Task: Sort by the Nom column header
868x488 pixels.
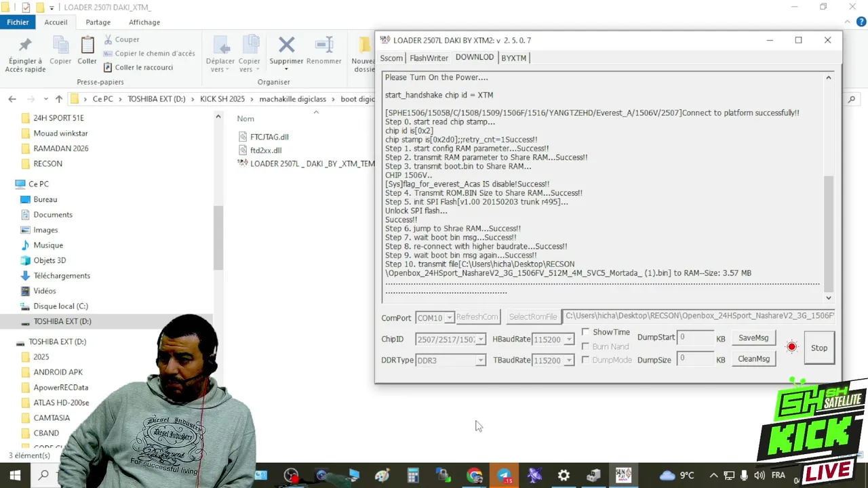Action: click(x=245, y=119)
